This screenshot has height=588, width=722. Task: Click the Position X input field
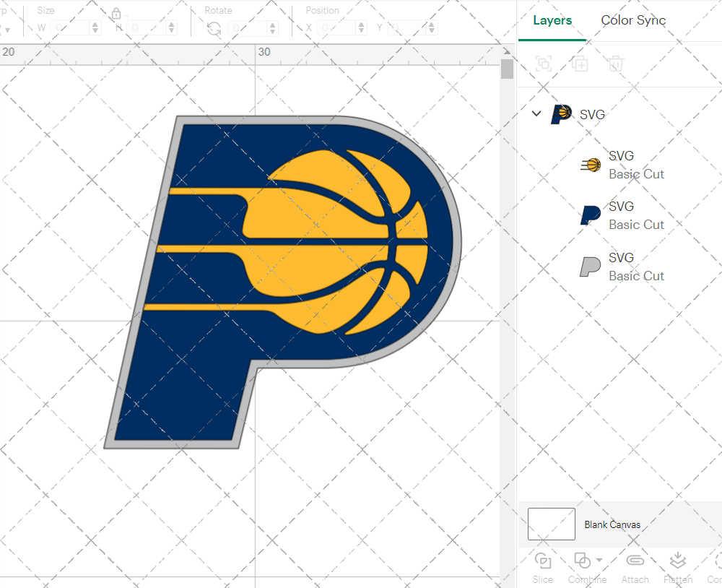point(337,27)
